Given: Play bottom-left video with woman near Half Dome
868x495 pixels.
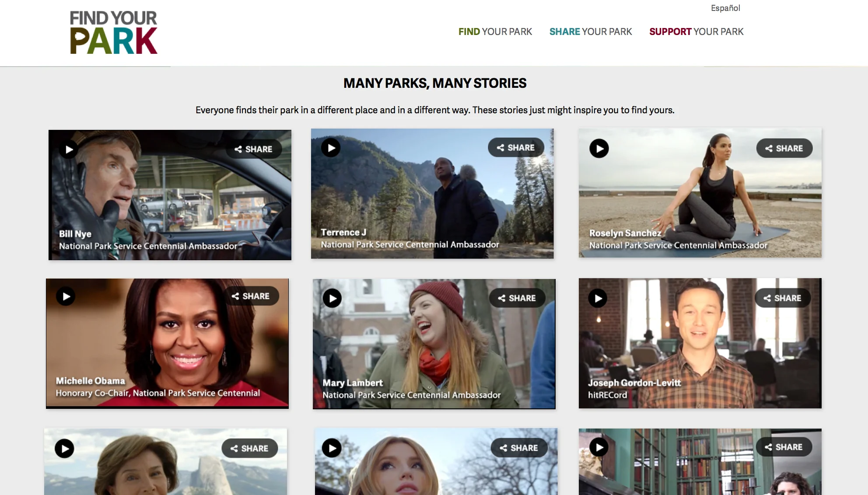Looking at the screenshot, I should (64, 449).
